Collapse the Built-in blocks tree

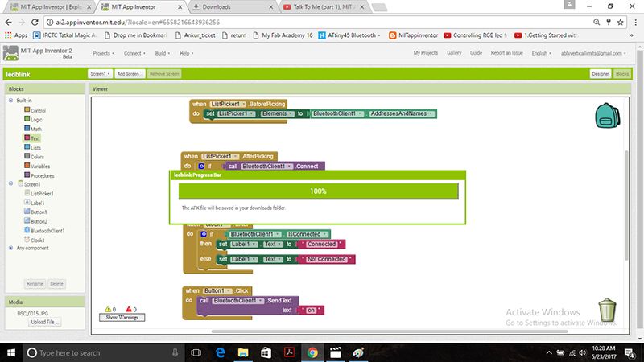click(11, 100)
